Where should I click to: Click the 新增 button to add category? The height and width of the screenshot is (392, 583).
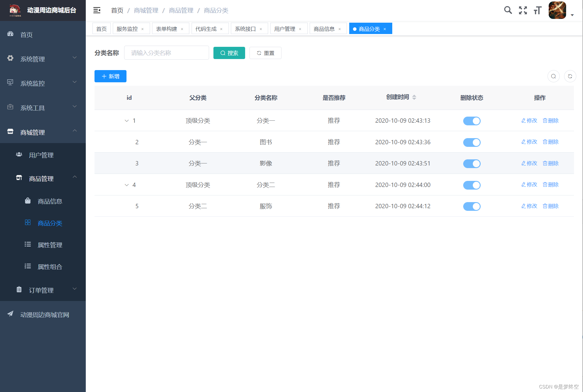point(110,76)
